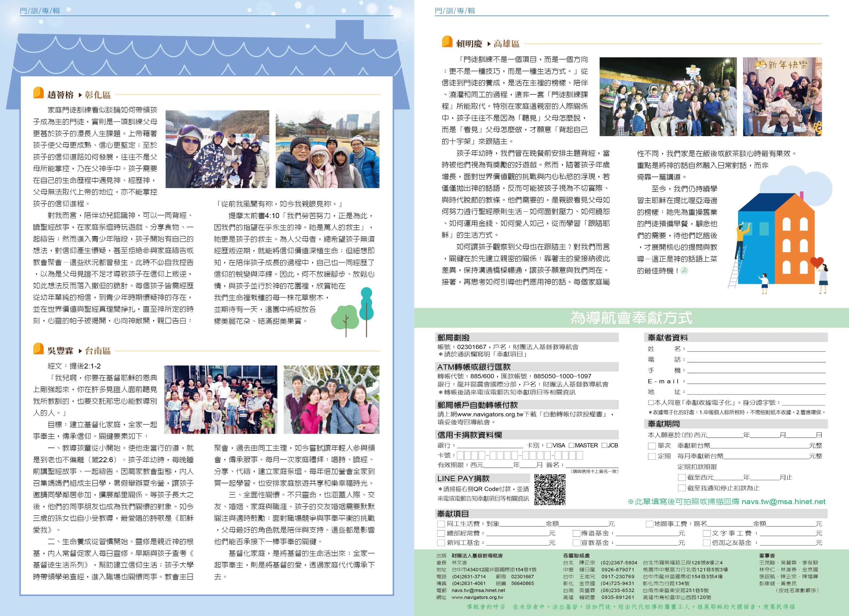Check the VISA card type box
Screen dimensions: 849x616
(549, 445)
